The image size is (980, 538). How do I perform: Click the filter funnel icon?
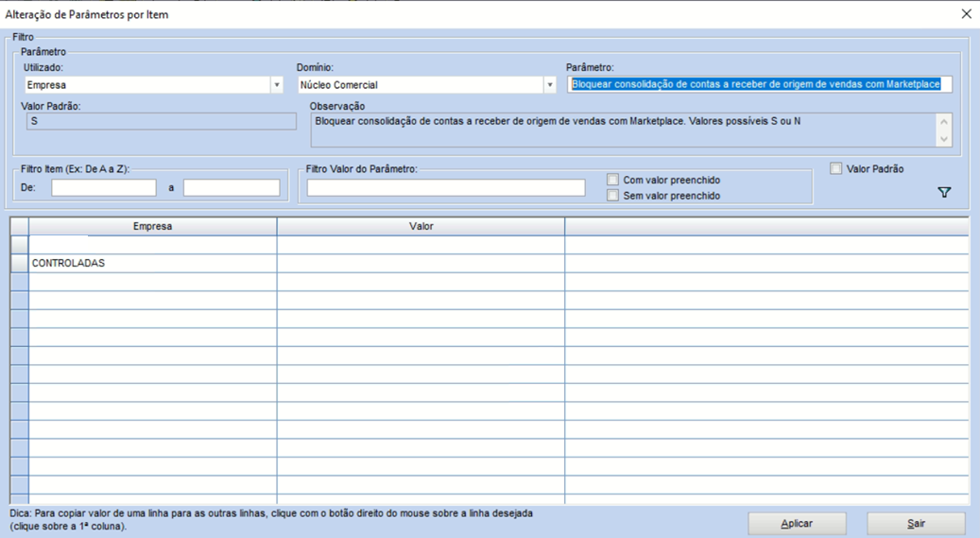[943, 192]
